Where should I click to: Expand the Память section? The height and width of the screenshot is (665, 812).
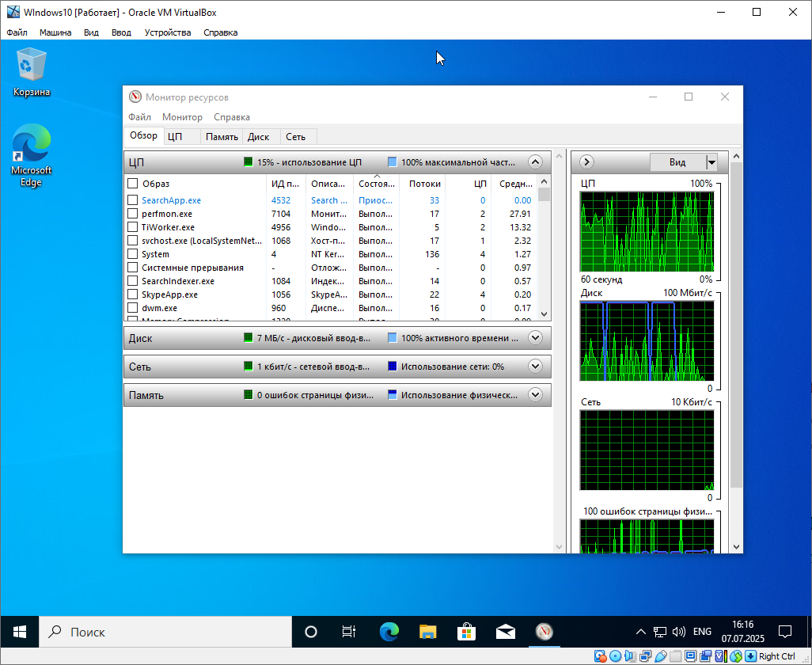pyautogui.click(x=535, y=395)
